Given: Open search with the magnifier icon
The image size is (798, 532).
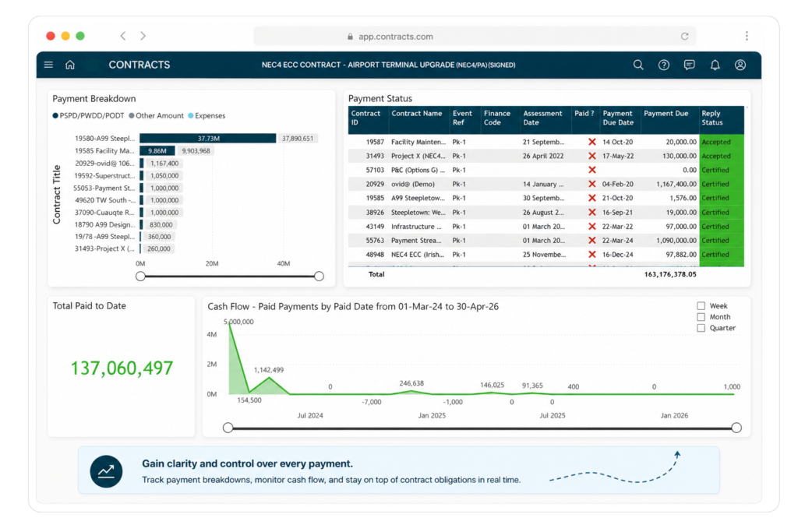Looking at the screenshot, I should pos(638,65).
